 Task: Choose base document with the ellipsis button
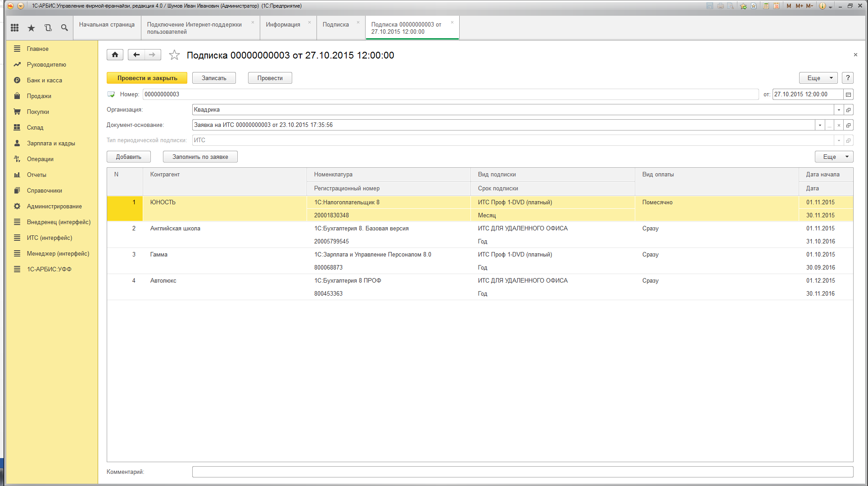click(829, 125)
